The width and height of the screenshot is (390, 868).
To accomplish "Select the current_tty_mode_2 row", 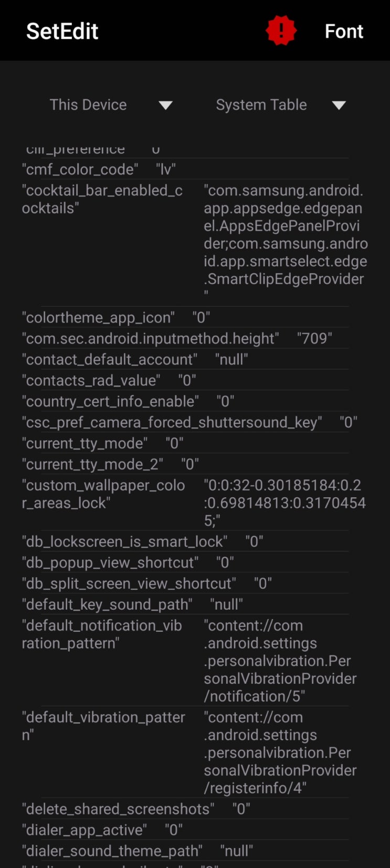I will (x=110, y=465).
